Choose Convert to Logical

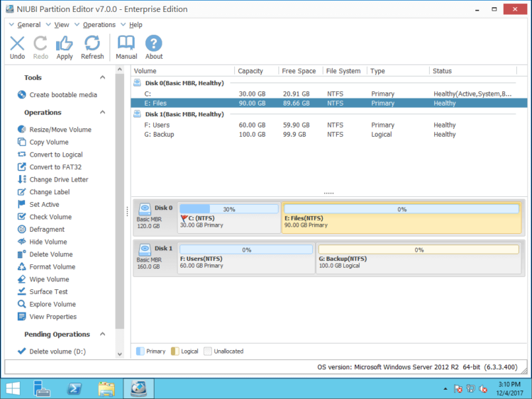point(50,154)
